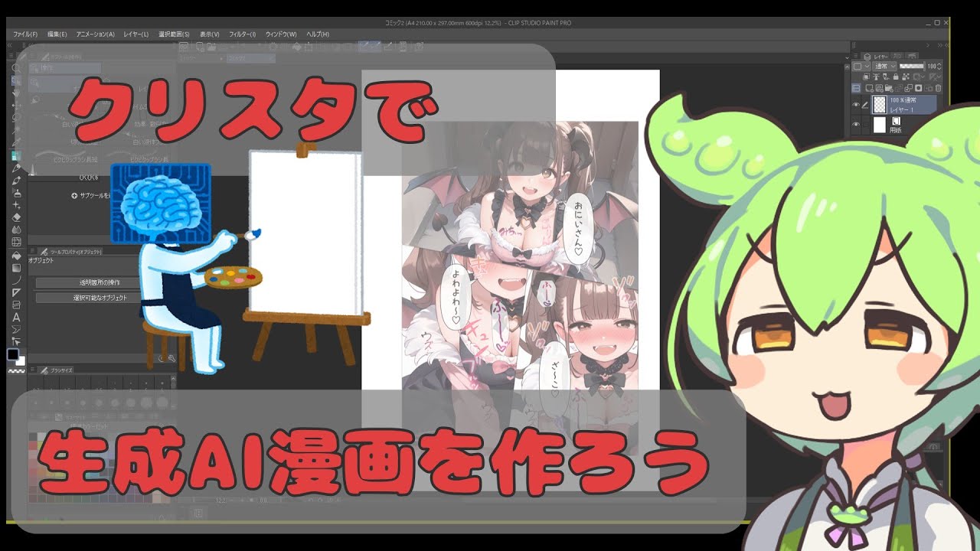The height and width of the screenshot is (551, 980).
Task: Select the Gradient tool
Action: point(17,266)
